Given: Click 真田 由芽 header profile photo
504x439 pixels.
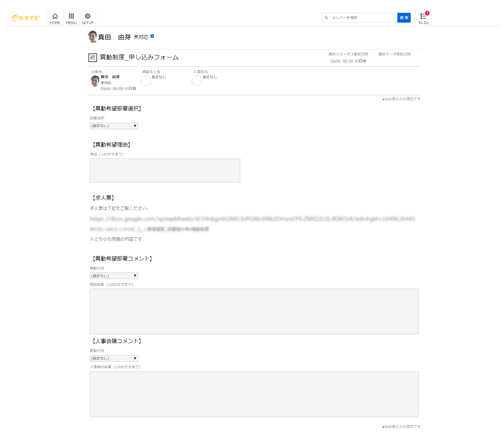Looking at the screenshot, I should coord(93,36).
